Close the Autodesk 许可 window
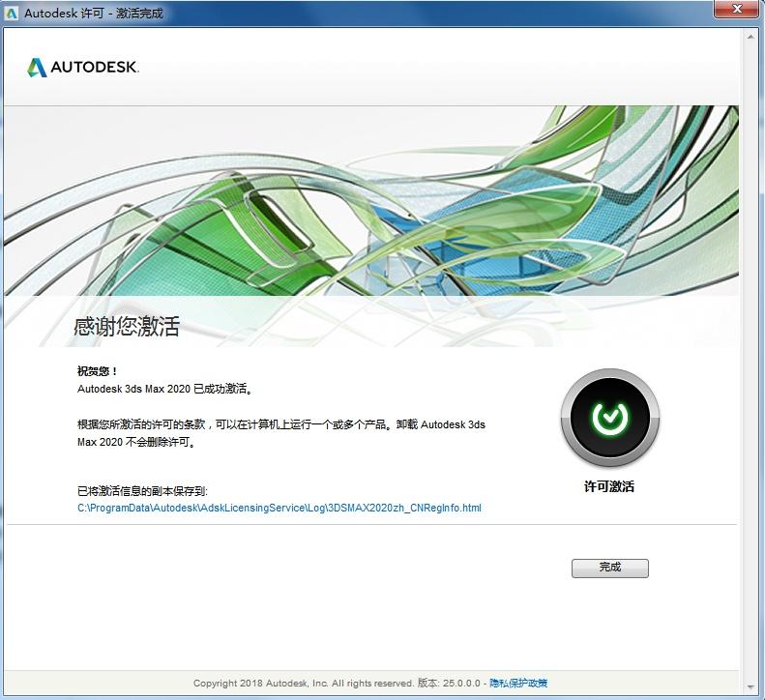 tap(737, 9)
